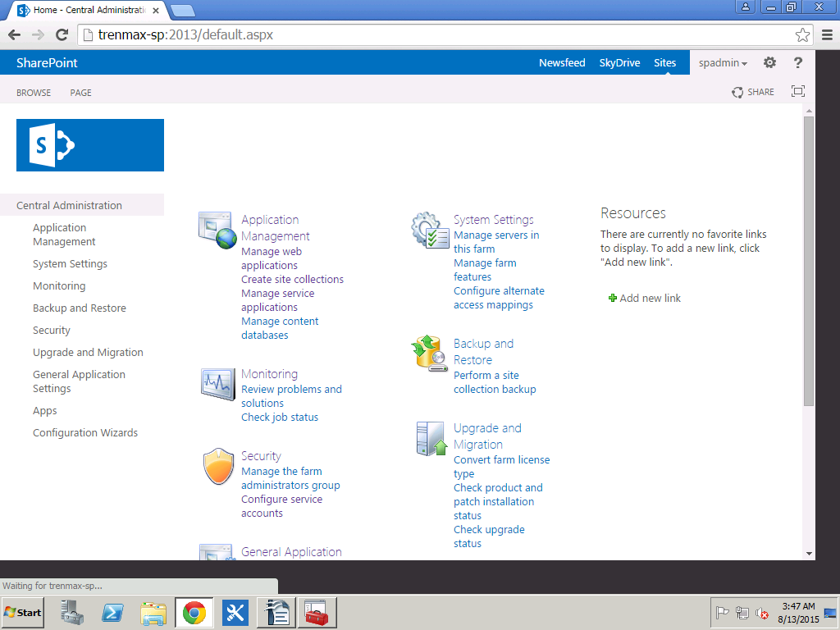Open Configure alternate access mappings link

coord(499,297)
